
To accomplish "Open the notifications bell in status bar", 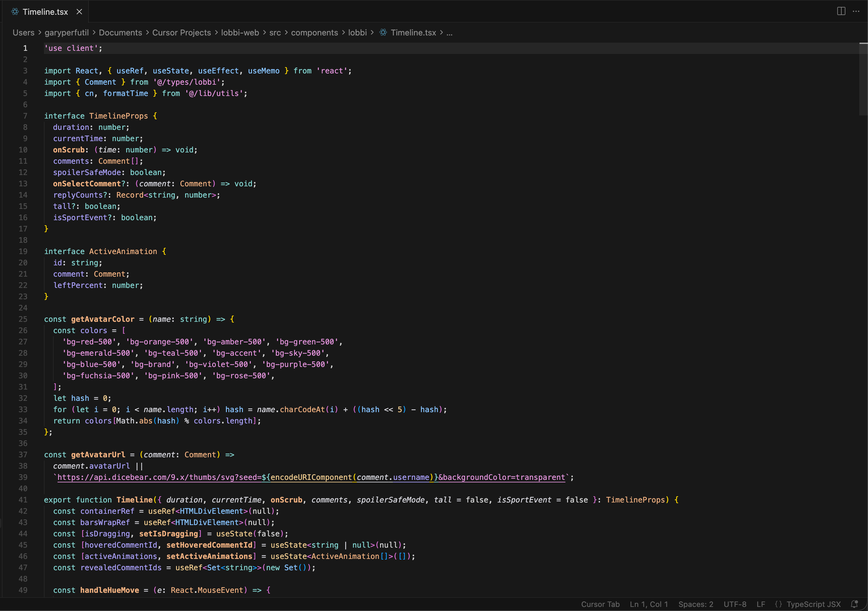I will point(855,604).
